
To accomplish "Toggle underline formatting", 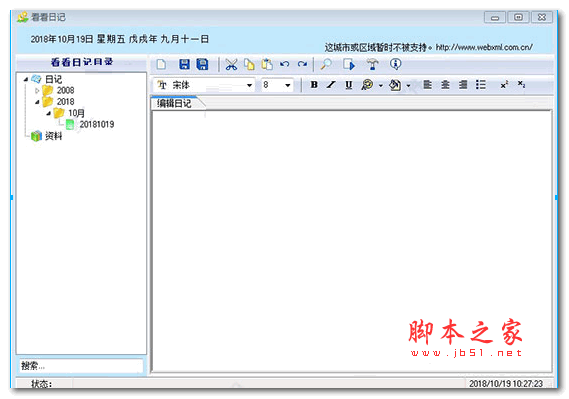I will coord(349,85).
